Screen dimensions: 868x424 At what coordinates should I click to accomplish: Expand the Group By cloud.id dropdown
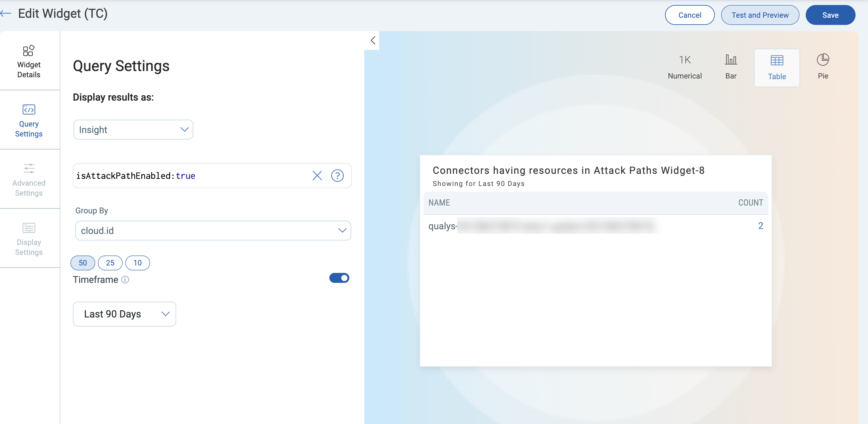[x=213, y=231]
